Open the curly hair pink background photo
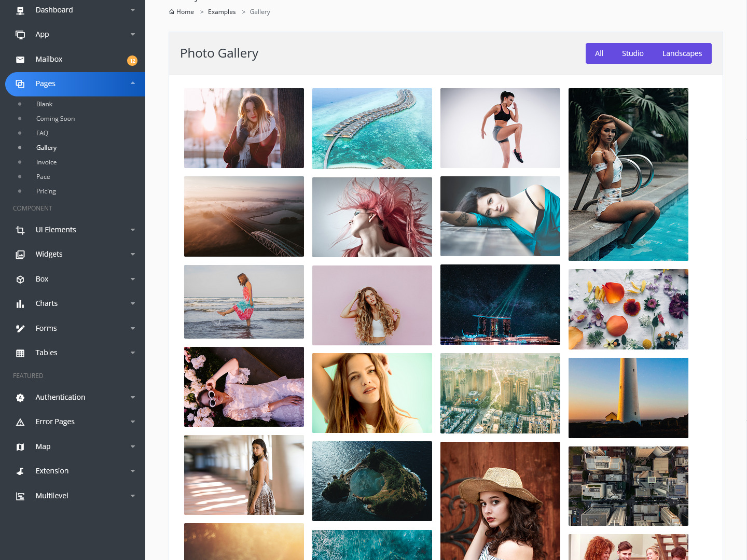This screenshot has width=747, height=560. [372, 305]
